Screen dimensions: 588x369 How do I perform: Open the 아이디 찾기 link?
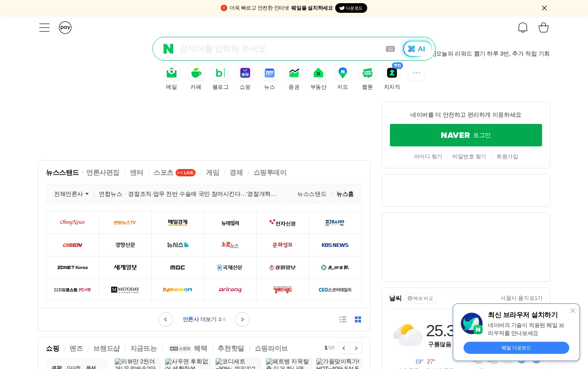[x=428, y=157]
